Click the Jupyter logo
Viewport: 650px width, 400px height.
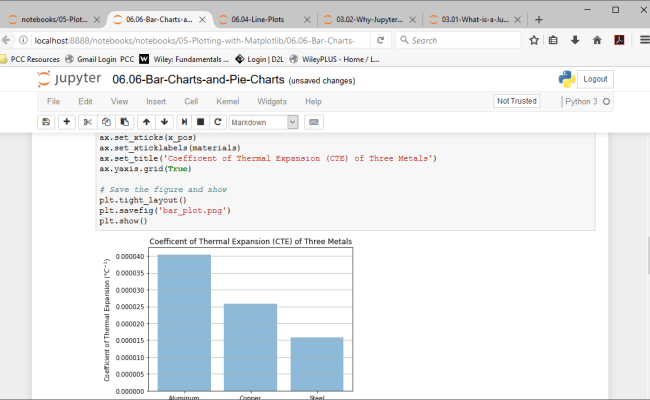pyautogui.click(x=69, y=79)
